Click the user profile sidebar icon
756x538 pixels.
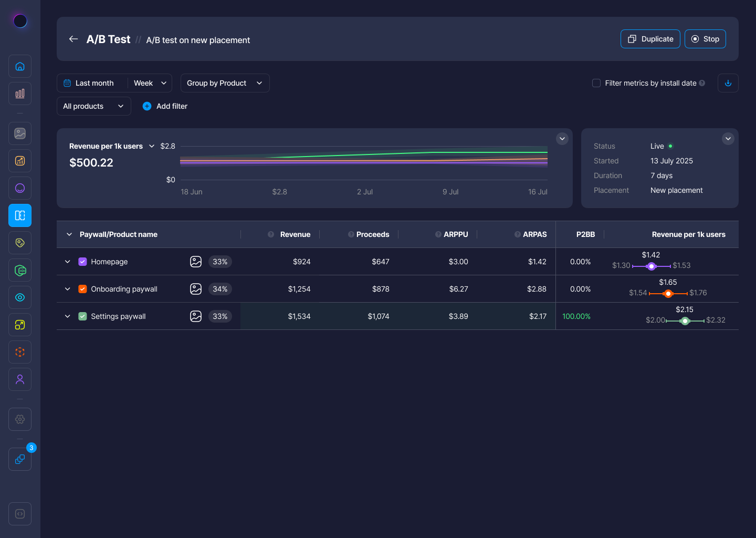[20, 379]
